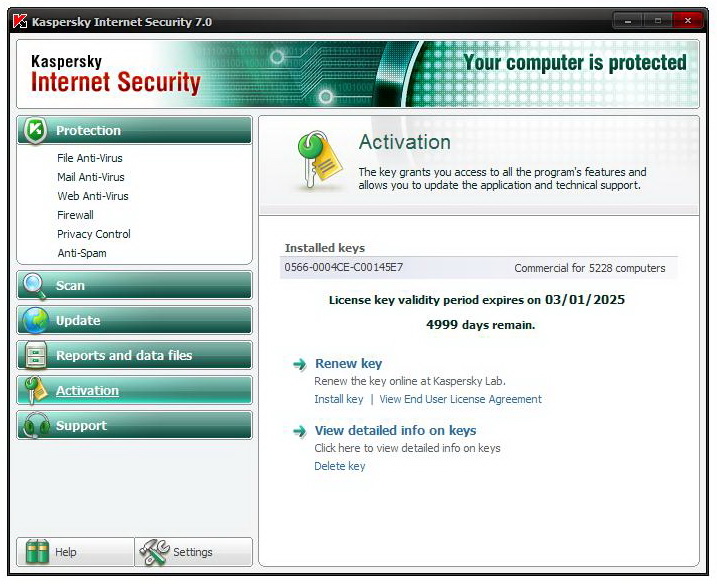Click the Settings tools icon
The width and height of the screenshot is (717, 584).
tap(154, 552)
